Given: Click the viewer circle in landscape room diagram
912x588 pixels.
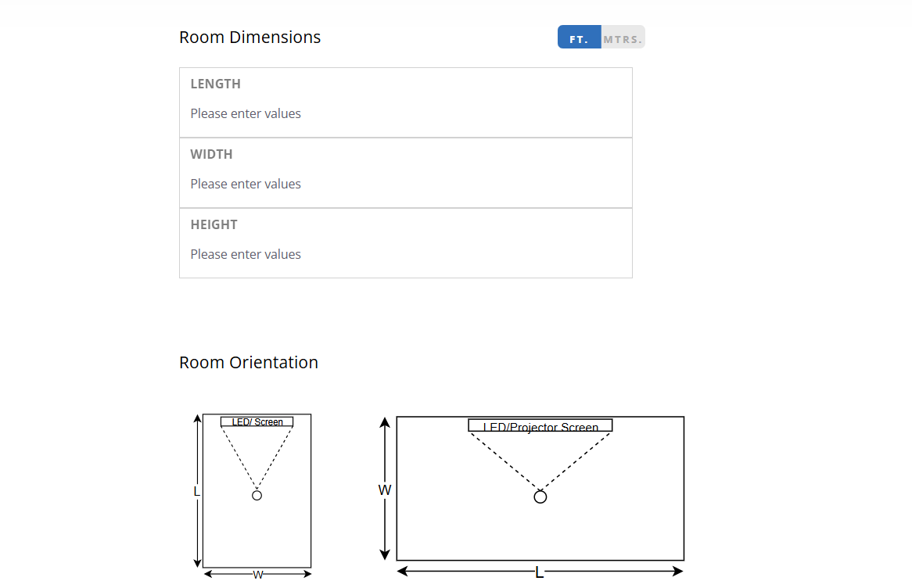Looking at the screenshot, I should (x=540, y=497).
